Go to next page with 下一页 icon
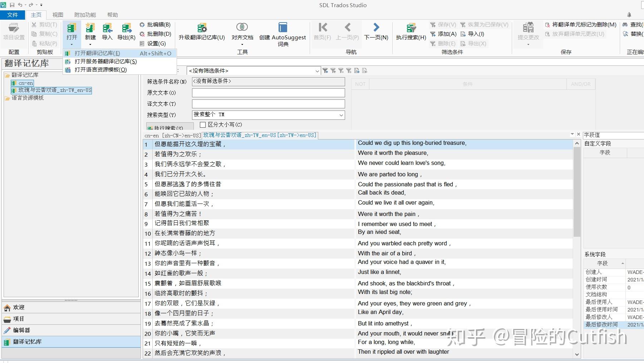 [x=376, y=31]
